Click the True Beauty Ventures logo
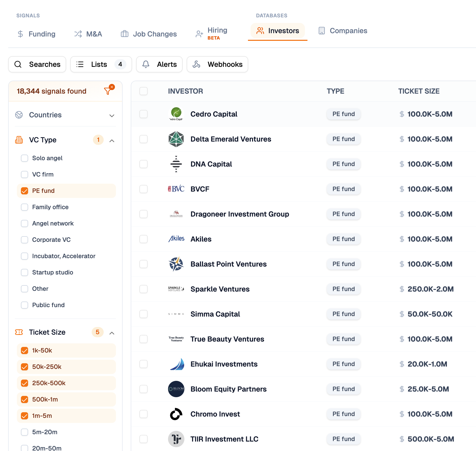 [x=176, y=339]
